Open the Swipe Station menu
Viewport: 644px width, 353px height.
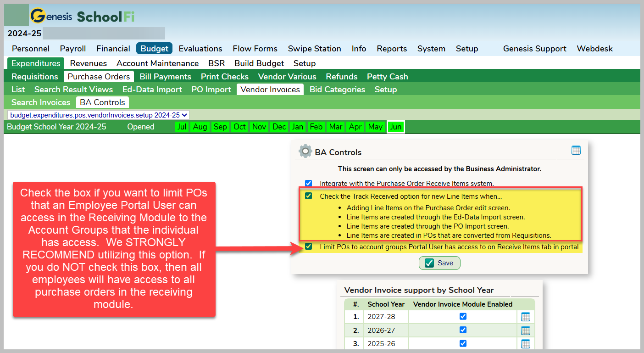click(x=315, y=49)
